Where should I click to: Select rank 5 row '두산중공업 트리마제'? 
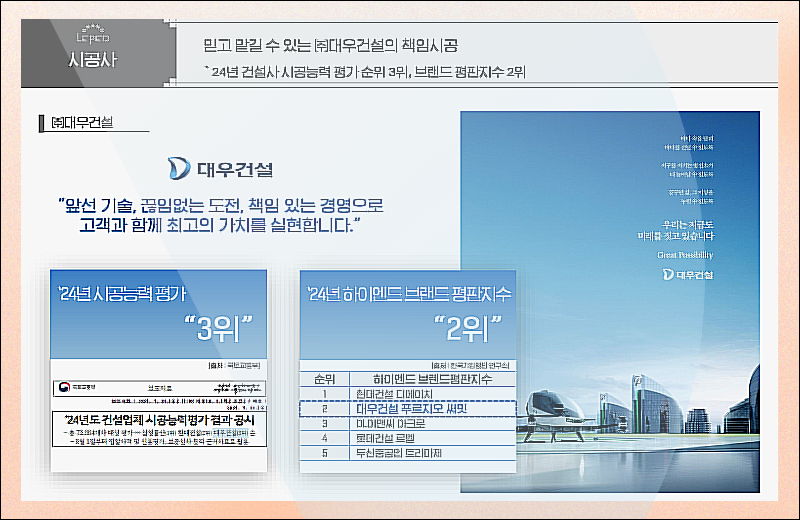tap(408, 453)
